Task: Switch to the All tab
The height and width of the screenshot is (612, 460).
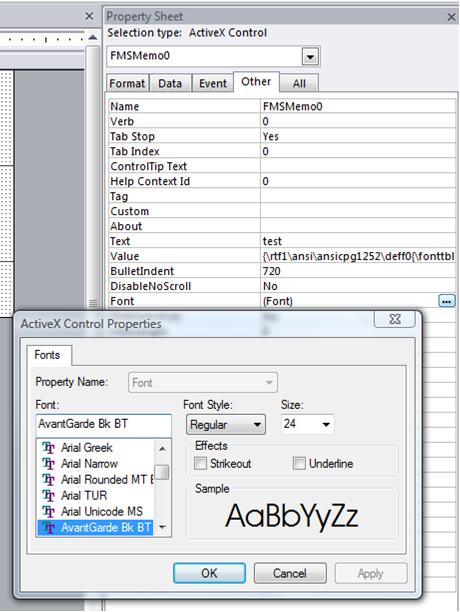Action: 299,84
